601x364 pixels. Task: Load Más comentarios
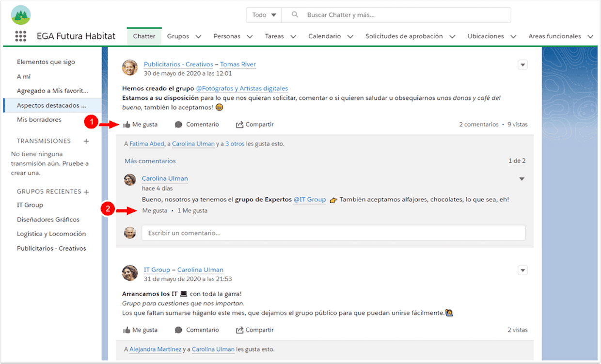150,161
